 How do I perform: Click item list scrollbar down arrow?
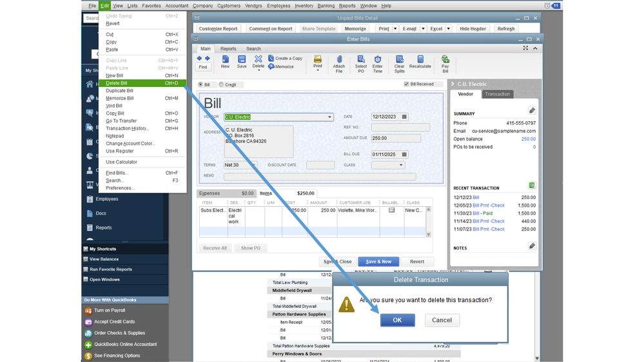[x=429, y=234]
